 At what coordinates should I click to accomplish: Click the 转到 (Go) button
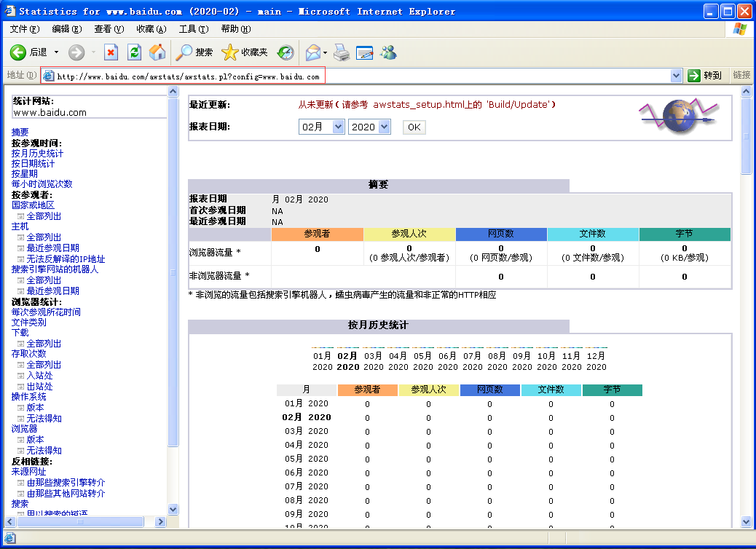[704, 75]
